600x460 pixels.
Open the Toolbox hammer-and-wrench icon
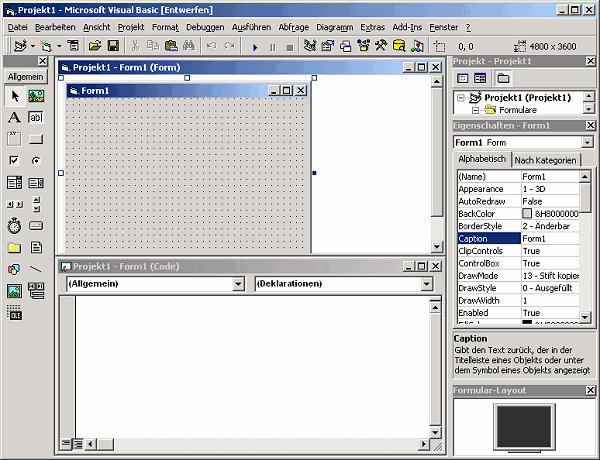click(381, 46)
